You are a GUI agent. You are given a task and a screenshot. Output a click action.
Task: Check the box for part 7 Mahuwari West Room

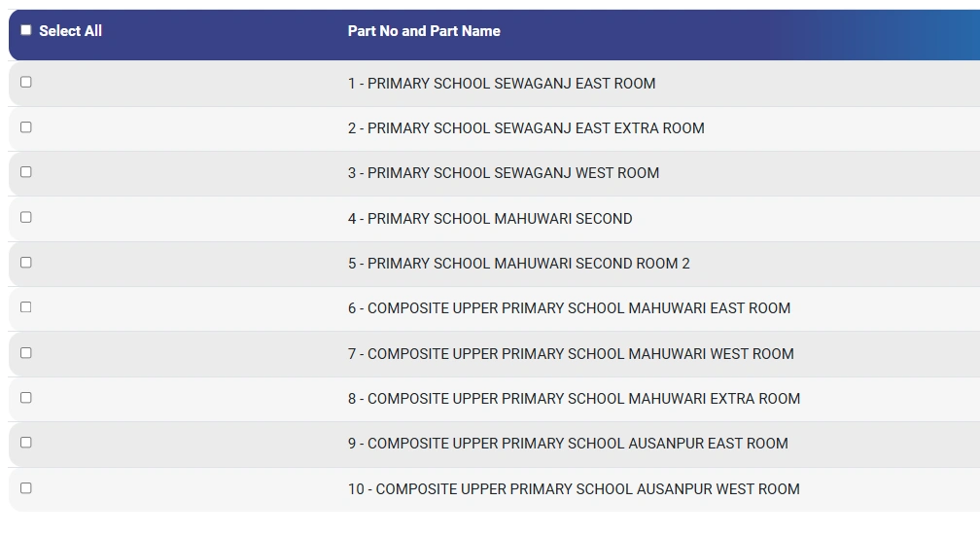click(x=26, y=352)
